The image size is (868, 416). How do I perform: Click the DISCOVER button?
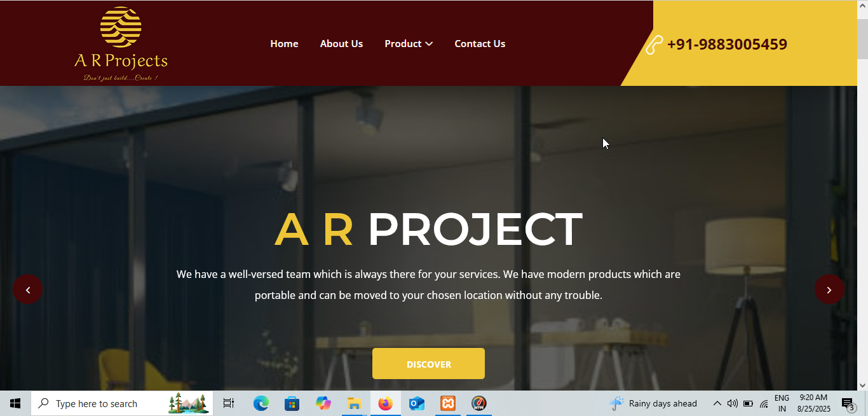pos(428,364)
